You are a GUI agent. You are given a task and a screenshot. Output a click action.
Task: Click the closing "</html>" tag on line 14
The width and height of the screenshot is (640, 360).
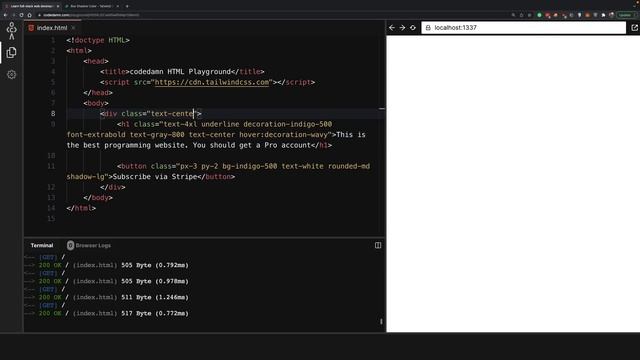[81, 208]
